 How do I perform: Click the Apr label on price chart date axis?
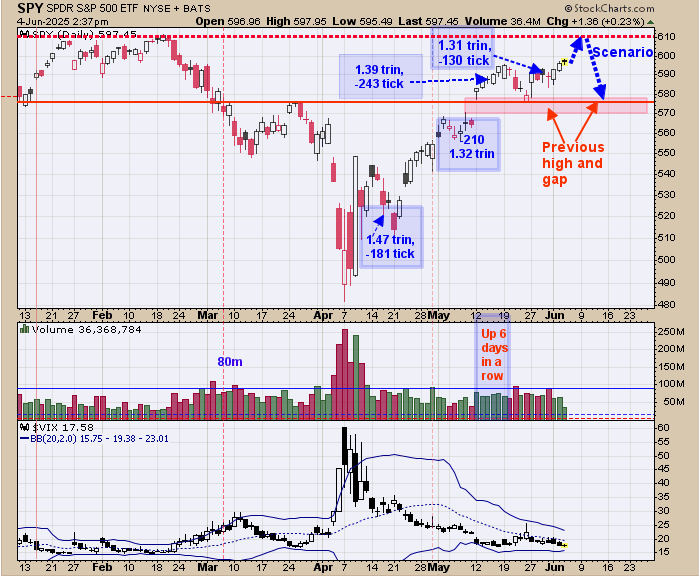[323, 315]
